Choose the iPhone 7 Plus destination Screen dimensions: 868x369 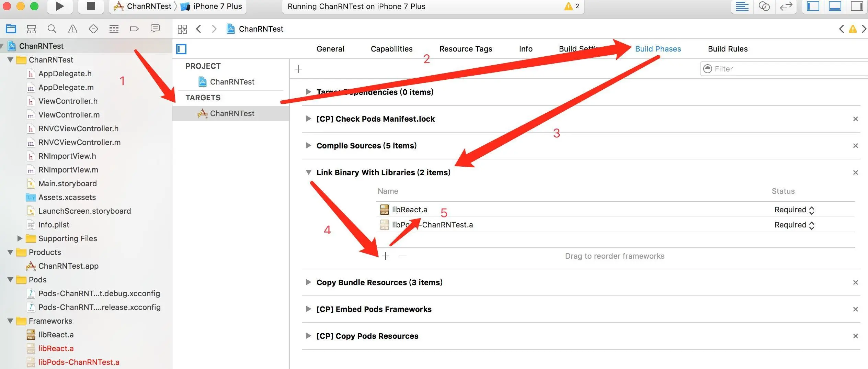(x=211, y=6)
